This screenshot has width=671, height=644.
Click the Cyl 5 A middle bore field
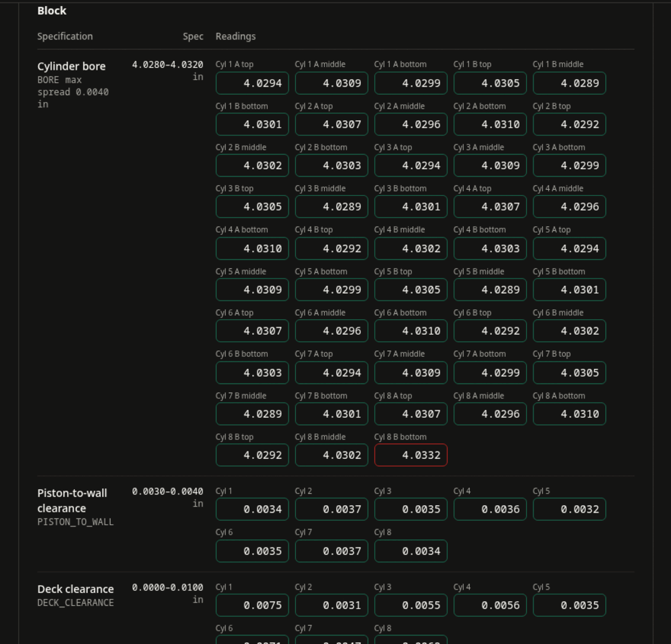click(252, 290)
